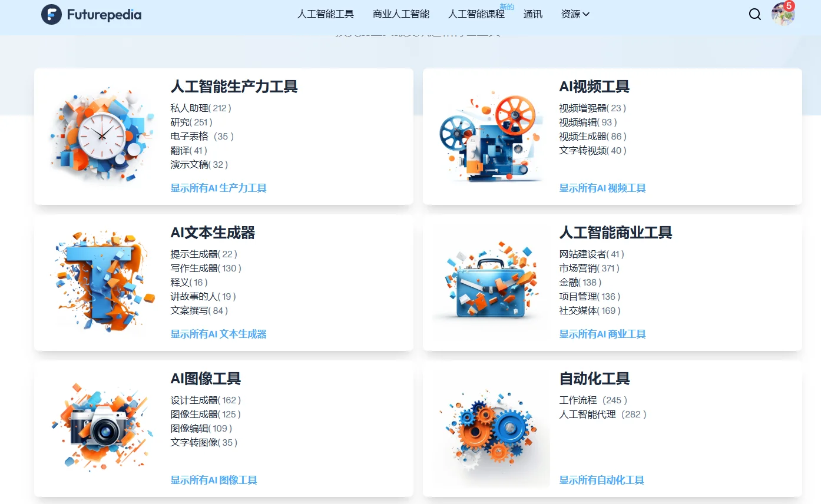Click the briefcase image on 人工智能商业工具 card
The width and height of the screenshot is (821, 504).
[490, 283]
